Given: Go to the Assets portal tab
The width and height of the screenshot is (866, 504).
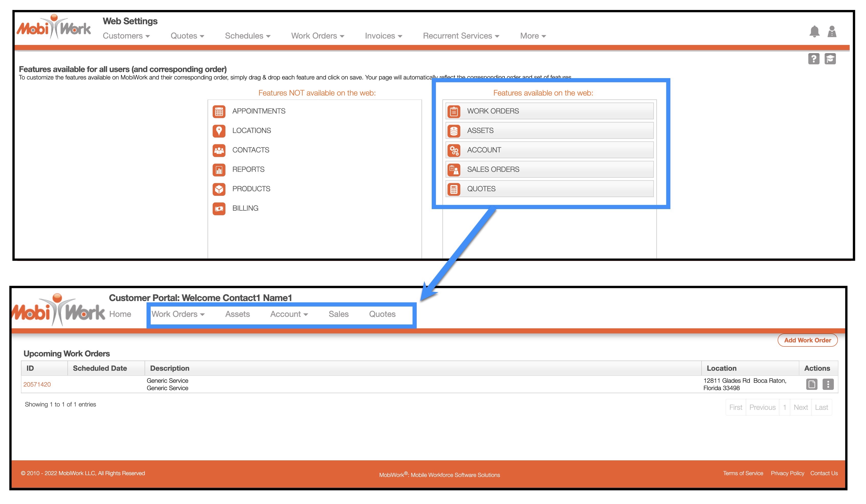Looking at the screenshot, I should click(237, 314).
